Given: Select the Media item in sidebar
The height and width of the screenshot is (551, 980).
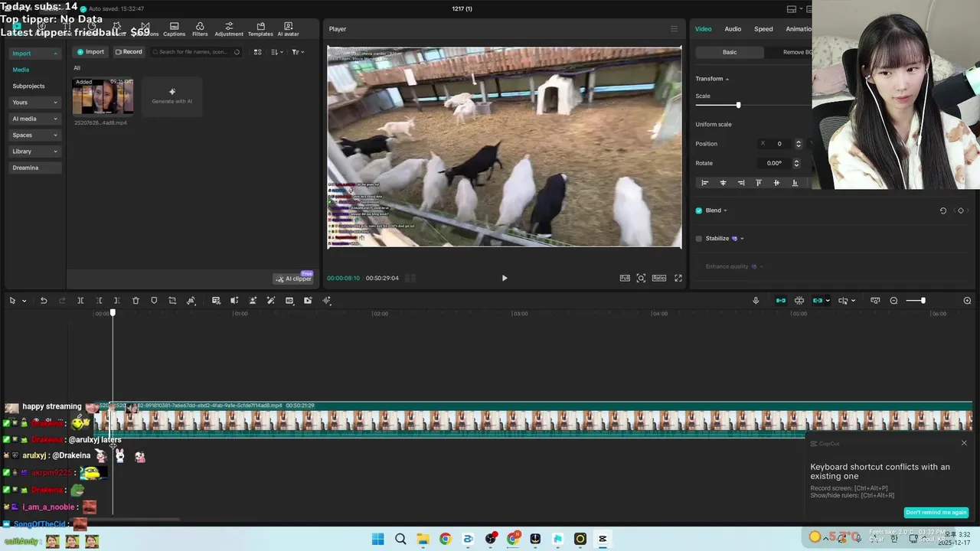Looking at the screenshot, I should point(21,70).
